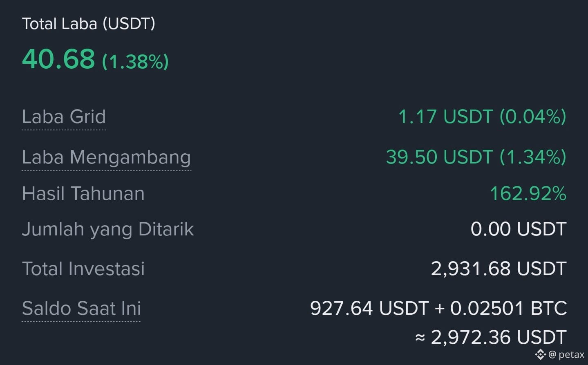Select the Jumlah yang Ditarik label

tap(108, 229)
